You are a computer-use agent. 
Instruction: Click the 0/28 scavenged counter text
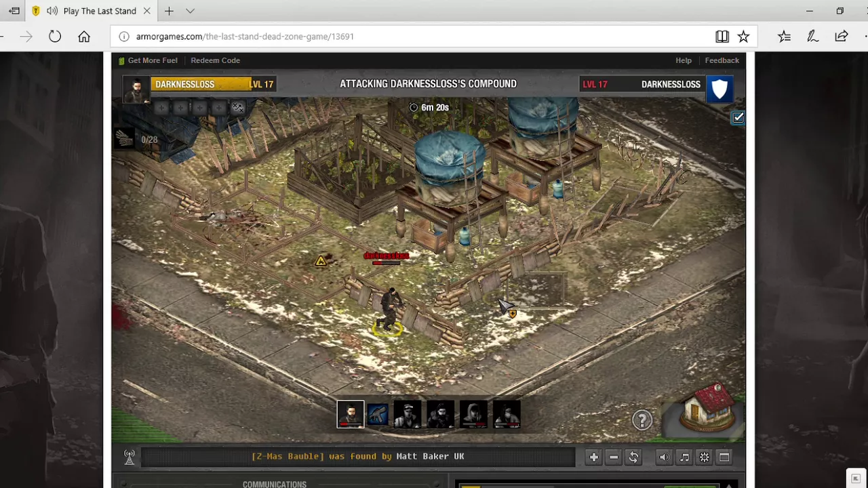(x=149, y=140)
